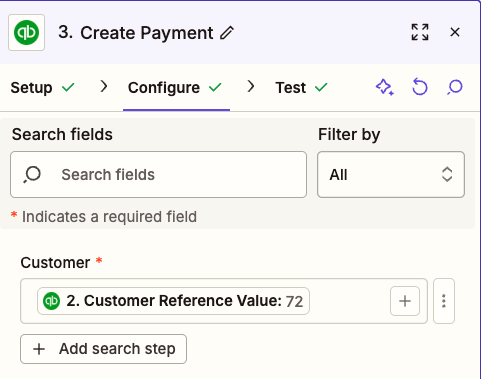Click the undo/refresh circular arrow icon
The image size is (481, 379).
coord(420,87)
